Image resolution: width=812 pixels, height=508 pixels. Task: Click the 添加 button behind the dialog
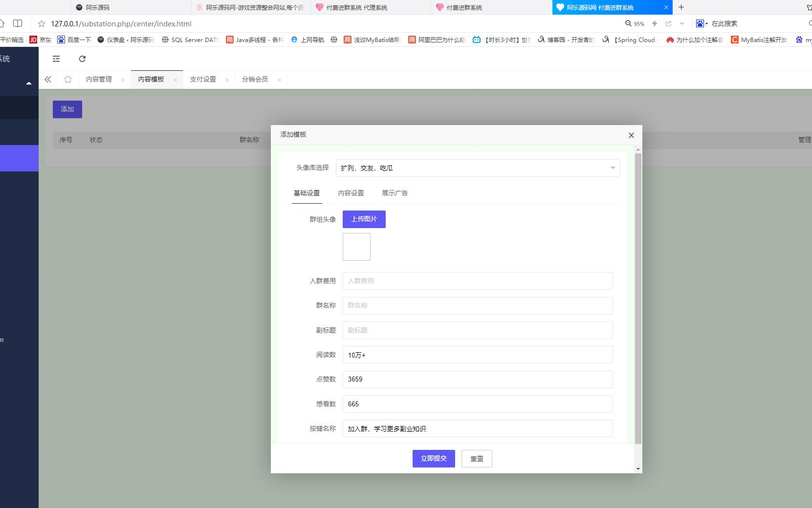pos(67,109)
